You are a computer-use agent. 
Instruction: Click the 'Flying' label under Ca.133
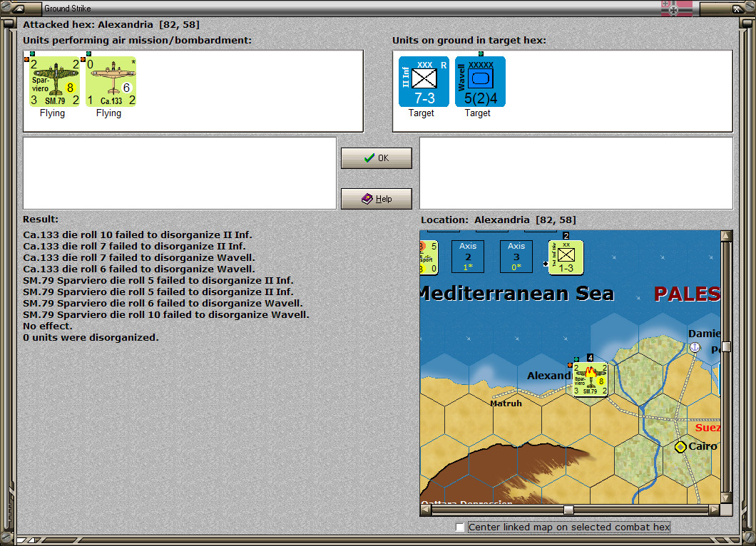(x=108, y=113)
